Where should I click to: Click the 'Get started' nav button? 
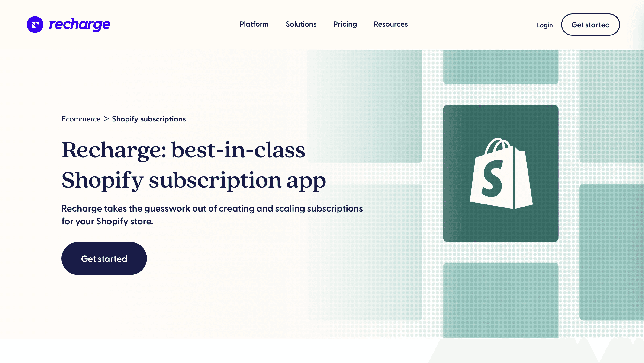[x=590, y=24]
